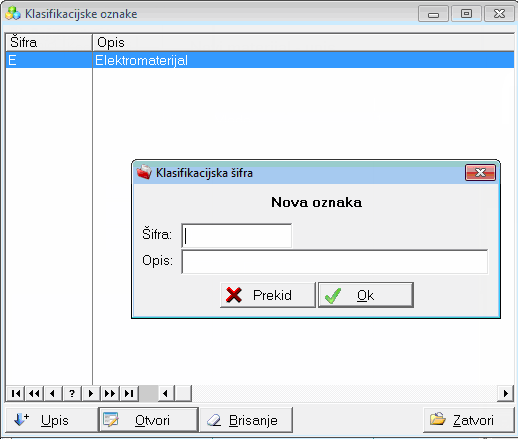The width and height of the screenshot is (518, 439).
Task: Go to previous record arrow
Action: point(53,394)
